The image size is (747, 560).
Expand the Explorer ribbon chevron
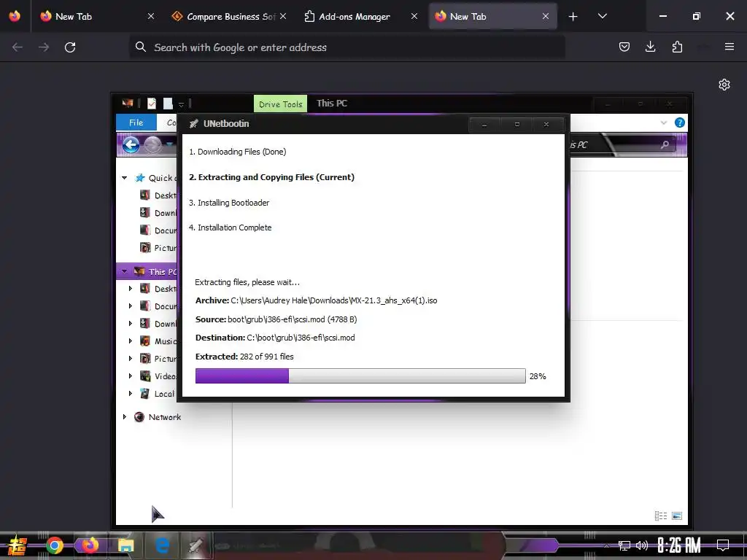pyautogui.click(x=664, y=122)
